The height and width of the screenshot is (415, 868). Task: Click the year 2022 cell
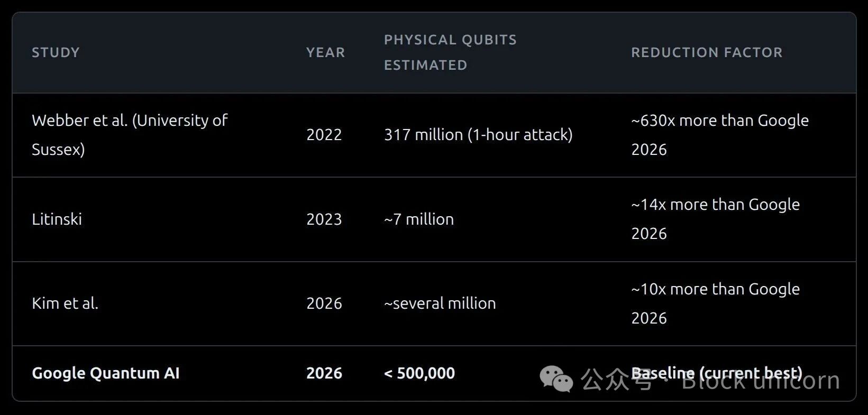click(x=324, y=135)
